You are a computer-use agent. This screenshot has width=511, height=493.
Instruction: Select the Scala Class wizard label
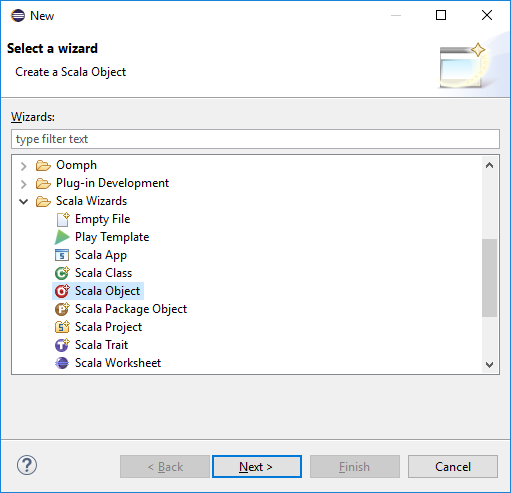(103, 273)
